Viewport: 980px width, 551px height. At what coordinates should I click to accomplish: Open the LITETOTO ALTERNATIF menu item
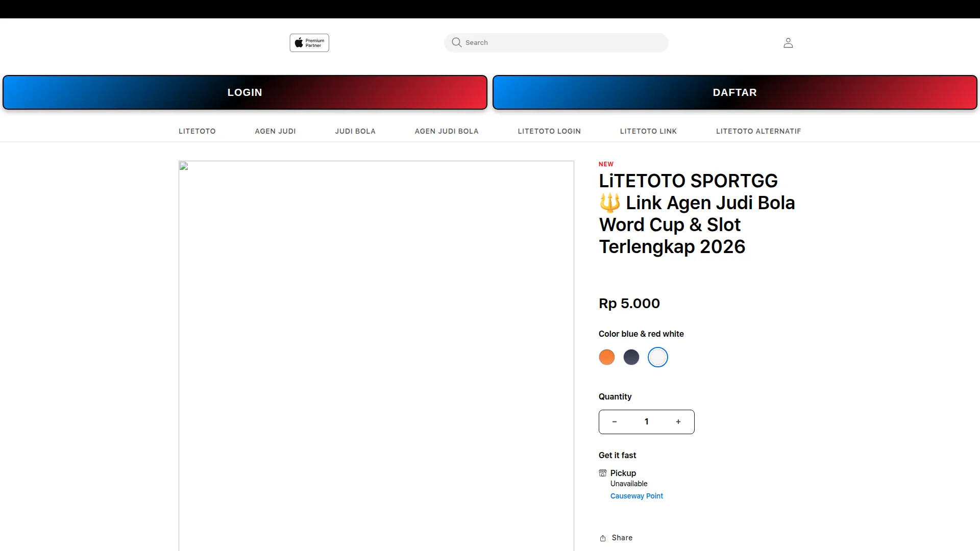(758, 131)
